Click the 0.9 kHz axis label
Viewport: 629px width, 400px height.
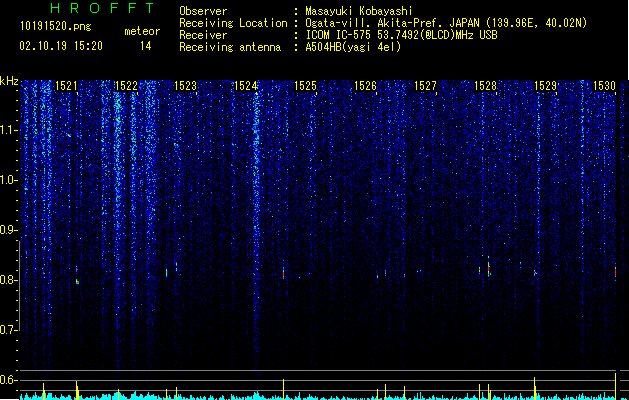coord(9,230)
